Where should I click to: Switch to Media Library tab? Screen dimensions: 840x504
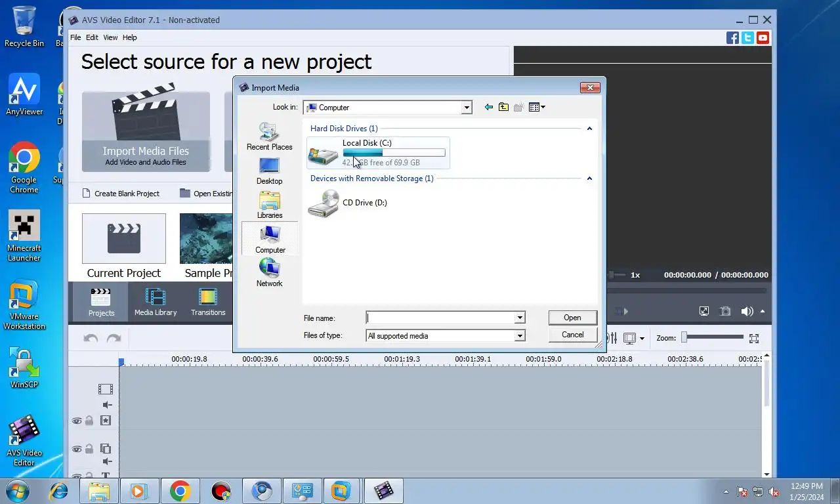point(156,303)
